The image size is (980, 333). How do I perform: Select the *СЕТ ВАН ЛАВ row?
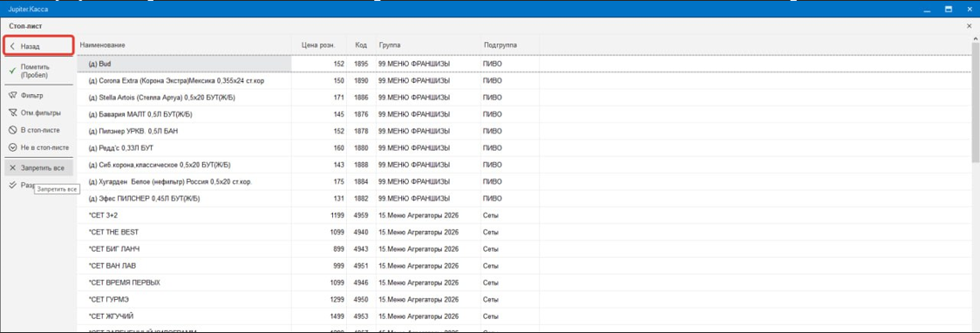coord(524,266)
